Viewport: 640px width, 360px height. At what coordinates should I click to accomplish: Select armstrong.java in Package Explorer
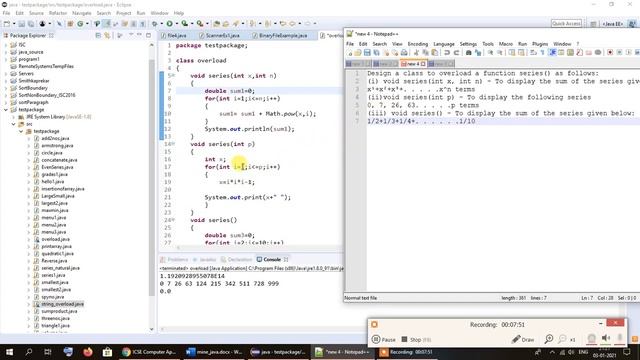click(x=57, y=146)
